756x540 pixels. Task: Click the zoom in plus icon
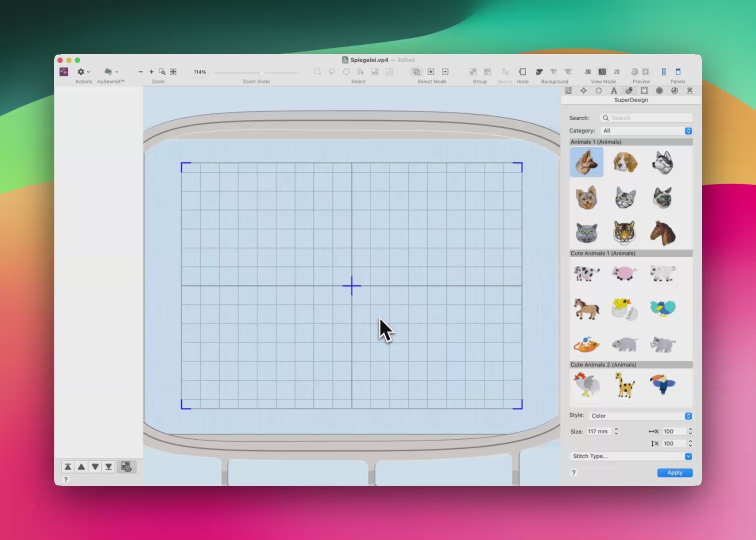(x=151, y=72)
